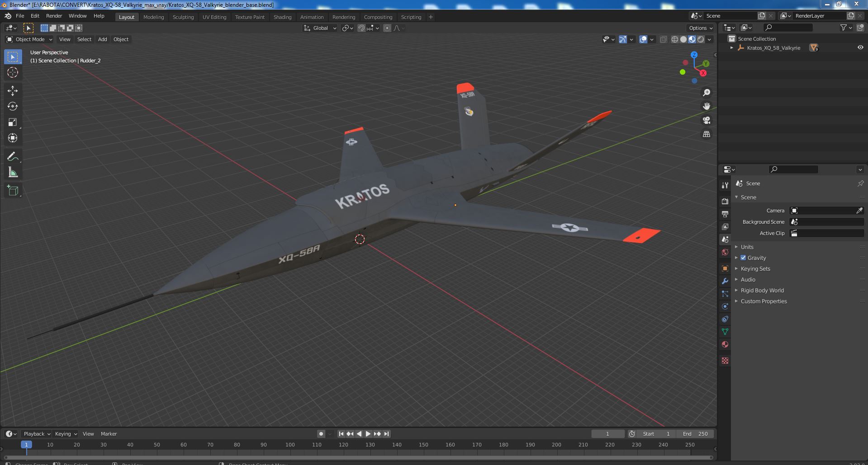
Task: Switch to the UV Editing workspace tab
Action: click(214, 17)
